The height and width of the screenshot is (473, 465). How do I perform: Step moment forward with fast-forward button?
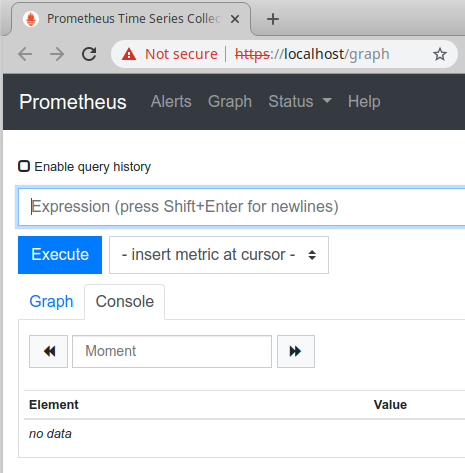(x=296, y=351)
